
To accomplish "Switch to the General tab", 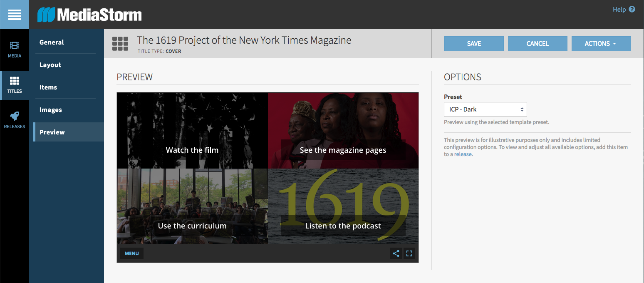I will pos(52,42).
